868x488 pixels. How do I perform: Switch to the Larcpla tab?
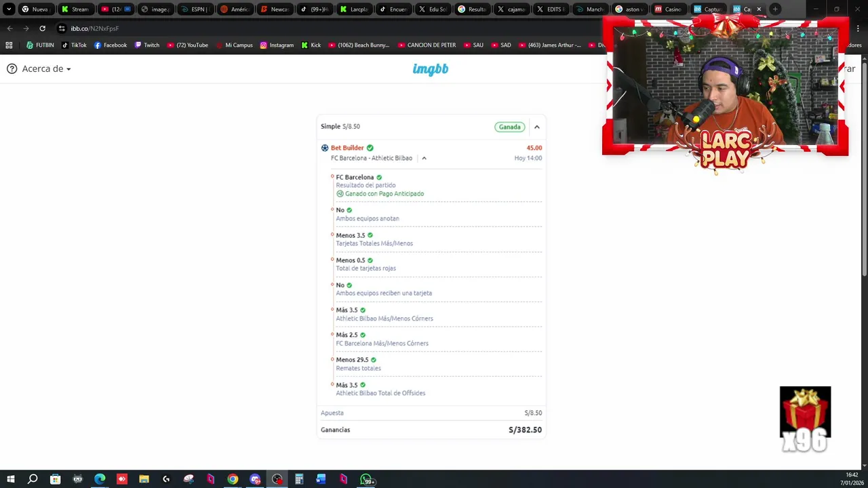[x=353, y=9]
